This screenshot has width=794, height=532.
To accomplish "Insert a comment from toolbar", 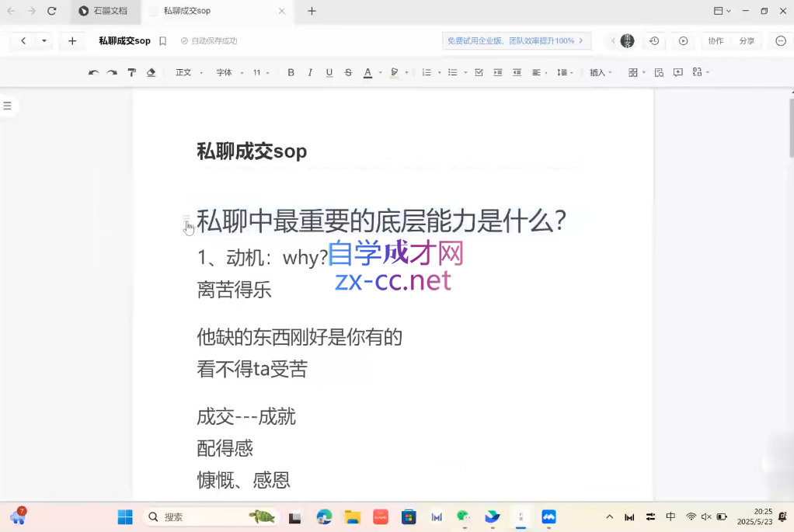I will [677, 72].
